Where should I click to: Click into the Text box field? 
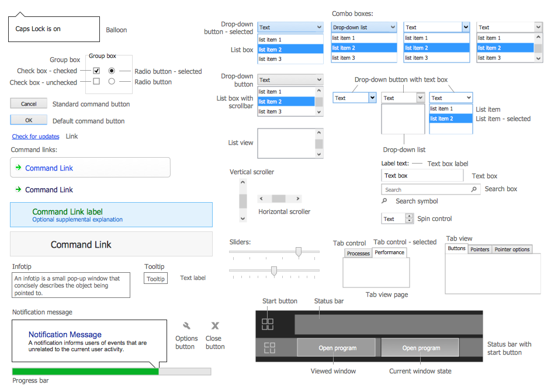[x=422, y=175]
